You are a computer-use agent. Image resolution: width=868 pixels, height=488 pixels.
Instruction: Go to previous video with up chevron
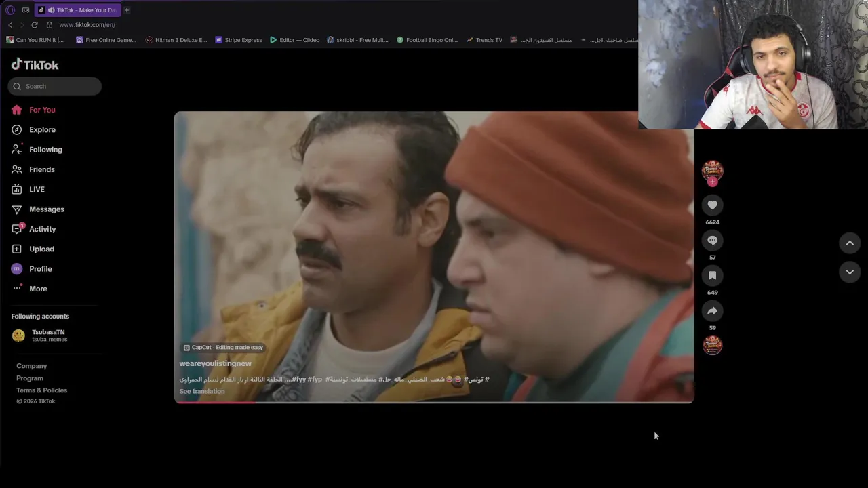pos(850,243)
